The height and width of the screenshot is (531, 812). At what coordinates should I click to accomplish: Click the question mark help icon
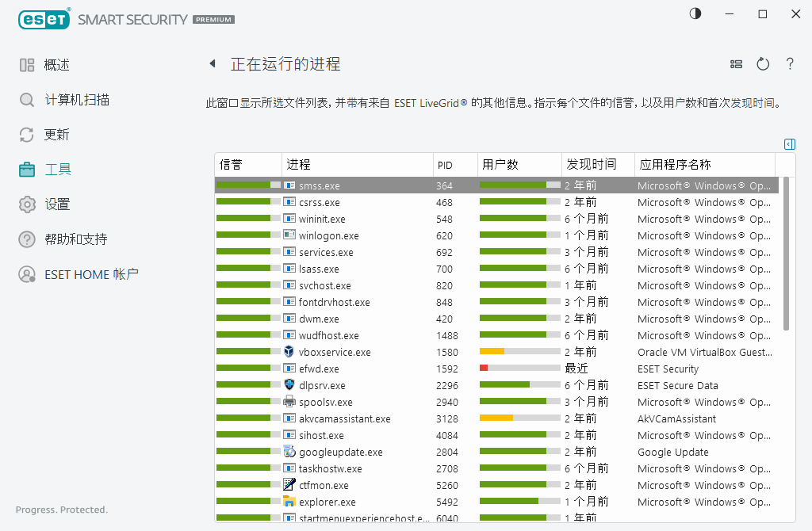[790, 64]
